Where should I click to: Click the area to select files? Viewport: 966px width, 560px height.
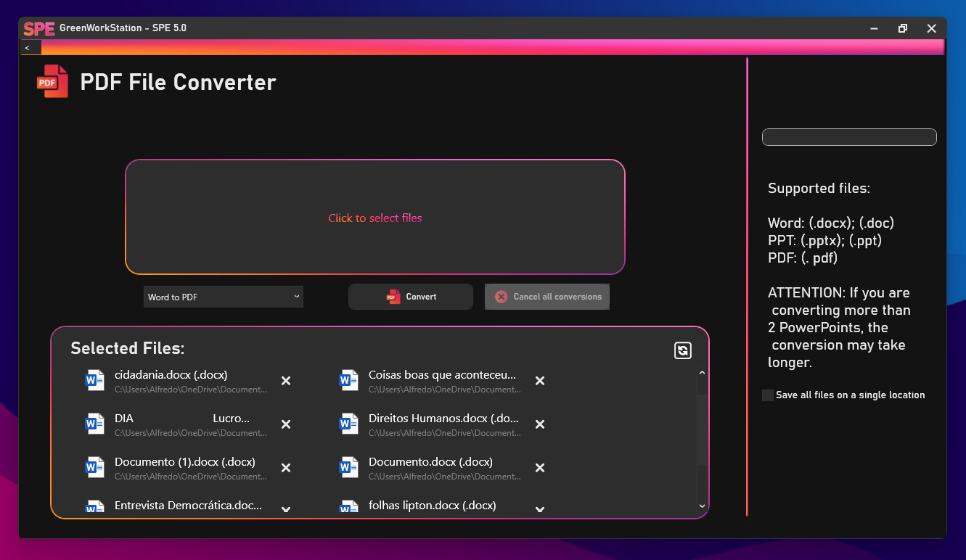click(375, 218)
